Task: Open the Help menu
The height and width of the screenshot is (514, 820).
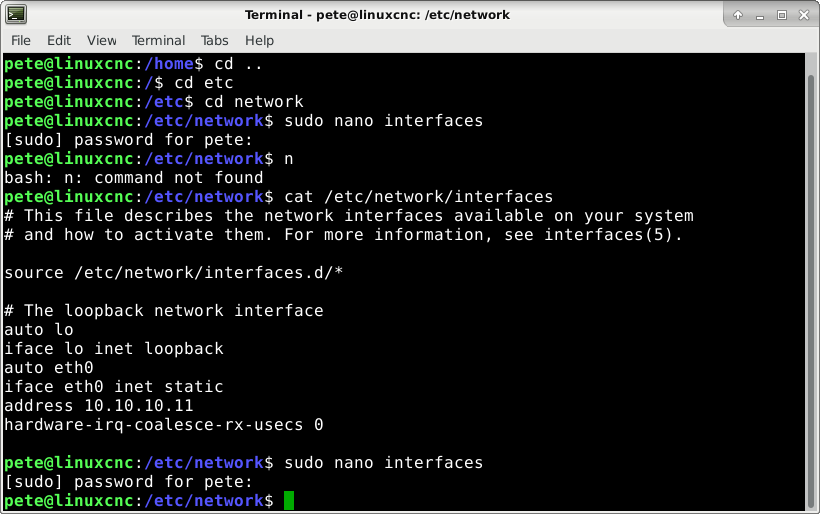Action: [259, 41]
